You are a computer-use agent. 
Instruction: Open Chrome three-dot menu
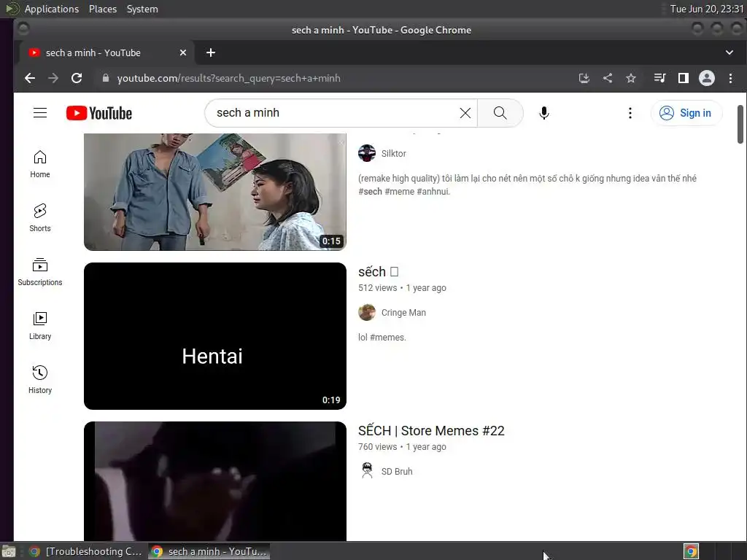(x=730, y=78)
